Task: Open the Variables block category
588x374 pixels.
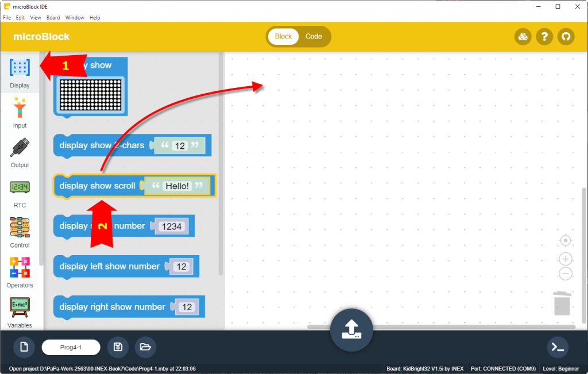Action: point(20,312)
